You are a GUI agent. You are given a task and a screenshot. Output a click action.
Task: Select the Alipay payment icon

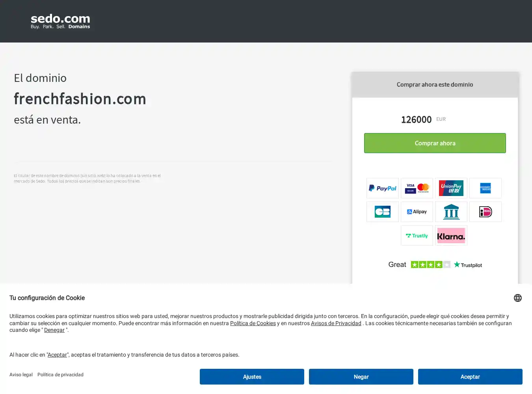(x=417, y=212)
